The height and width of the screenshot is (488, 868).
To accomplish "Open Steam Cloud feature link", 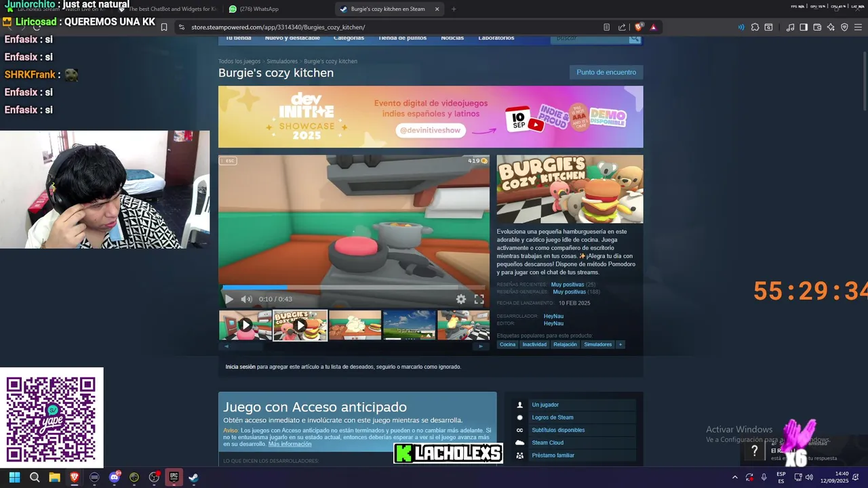I will (548, 443).
